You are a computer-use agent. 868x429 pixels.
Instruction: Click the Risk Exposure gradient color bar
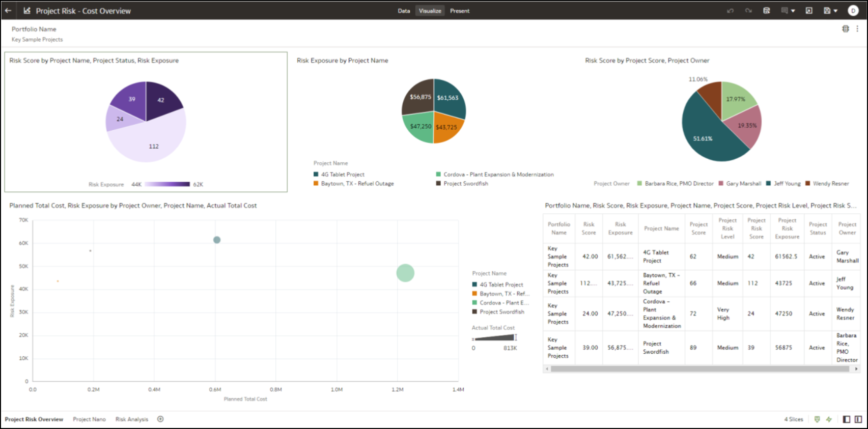167,184
